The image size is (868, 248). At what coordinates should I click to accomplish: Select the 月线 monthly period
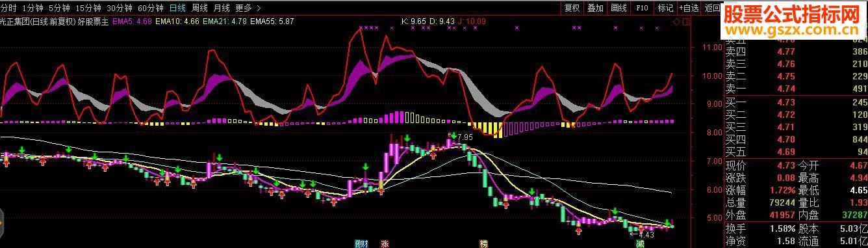[222, 8]
